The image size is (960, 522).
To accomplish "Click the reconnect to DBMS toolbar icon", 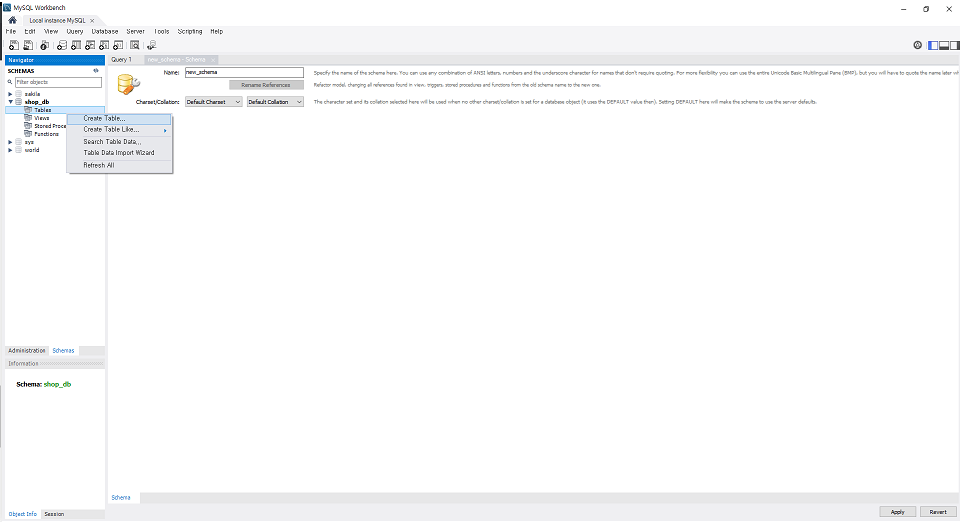I will [152, 45].
